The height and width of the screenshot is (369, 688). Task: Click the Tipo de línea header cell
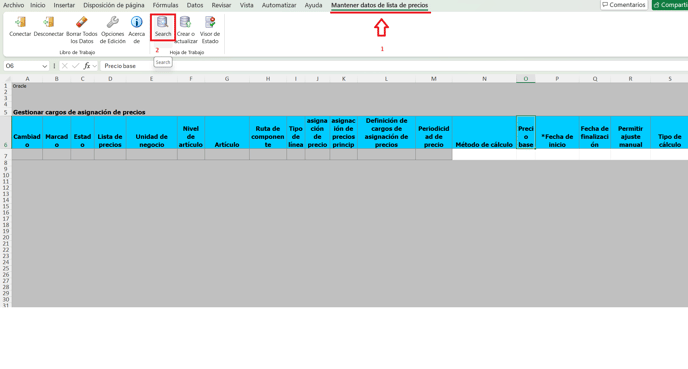pyautogui.click(x=296, y=133)
